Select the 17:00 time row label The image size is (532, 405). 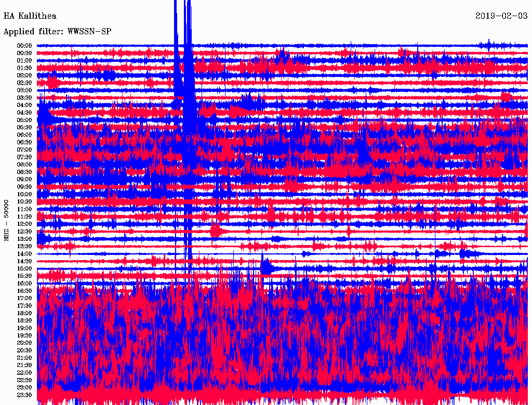24,298
